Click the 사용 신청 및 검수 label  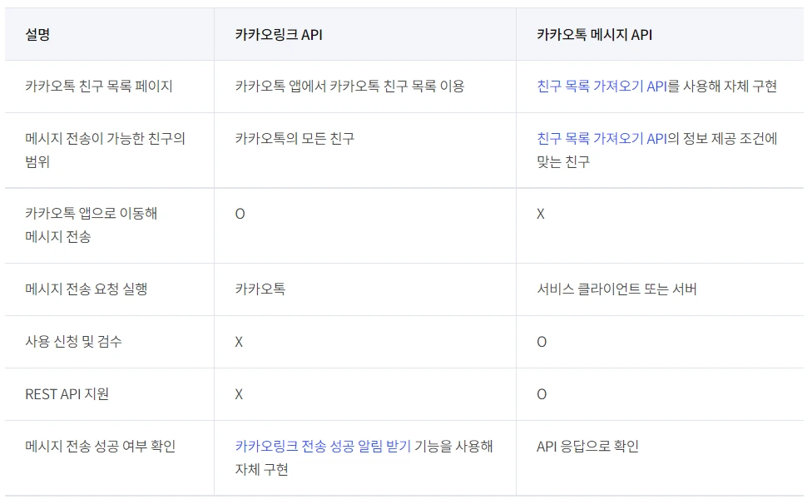73,342
